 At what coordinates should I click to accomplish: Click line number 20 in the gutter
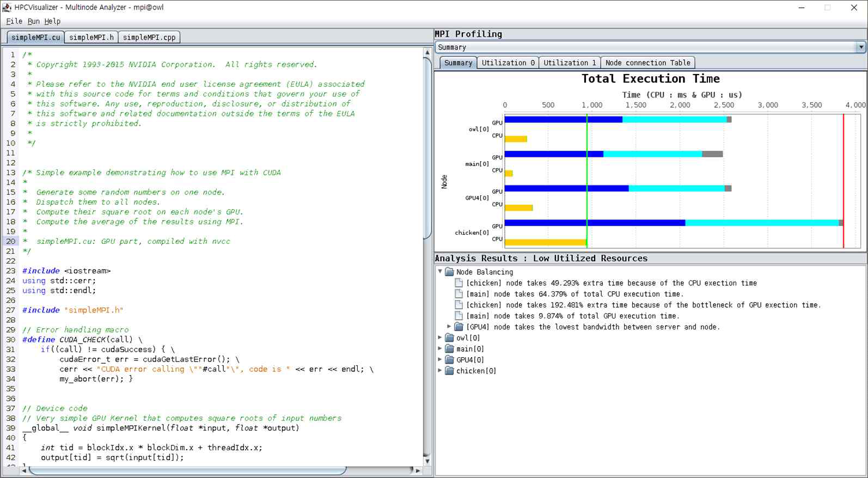click(x=11, y=241)
